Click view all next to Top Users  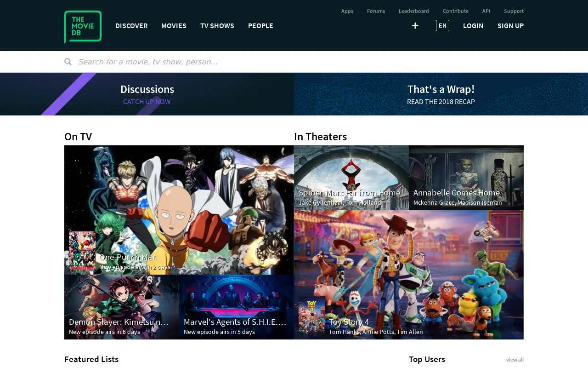(515, 360)
